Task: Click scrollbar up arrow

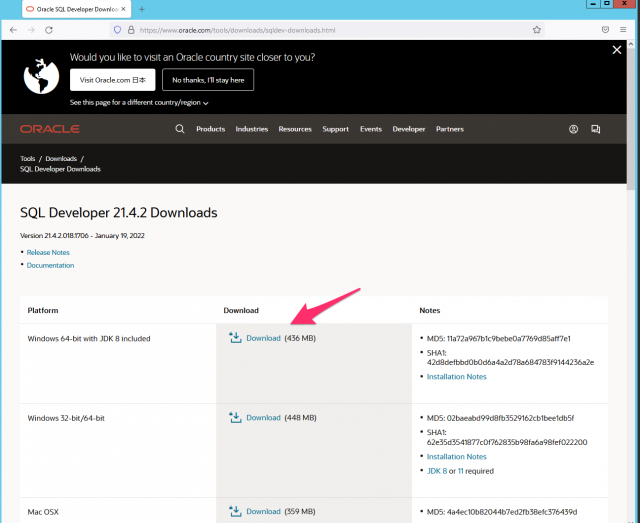Action: 631,44
